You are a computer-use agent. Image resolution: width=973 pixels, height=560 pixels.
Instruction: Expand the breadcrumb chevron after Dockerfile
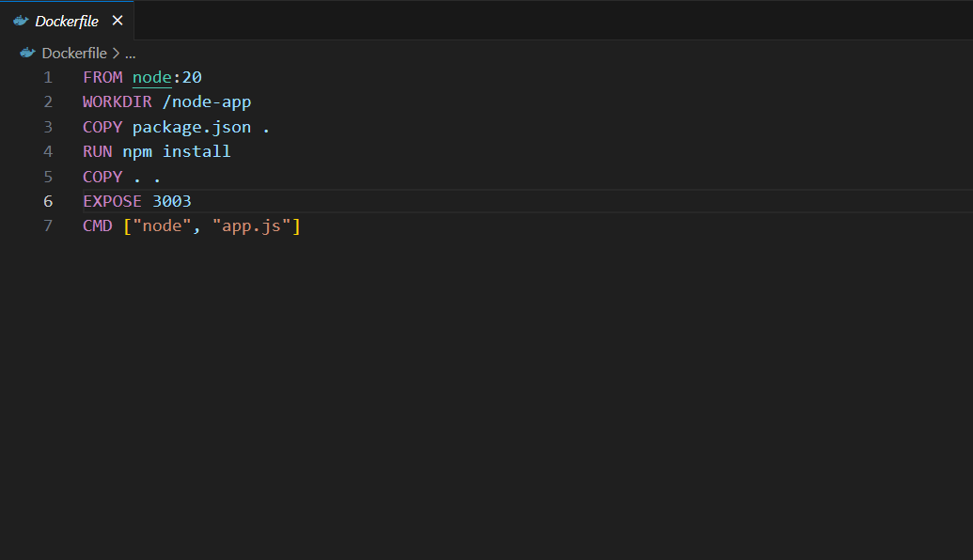pos(116,54)
